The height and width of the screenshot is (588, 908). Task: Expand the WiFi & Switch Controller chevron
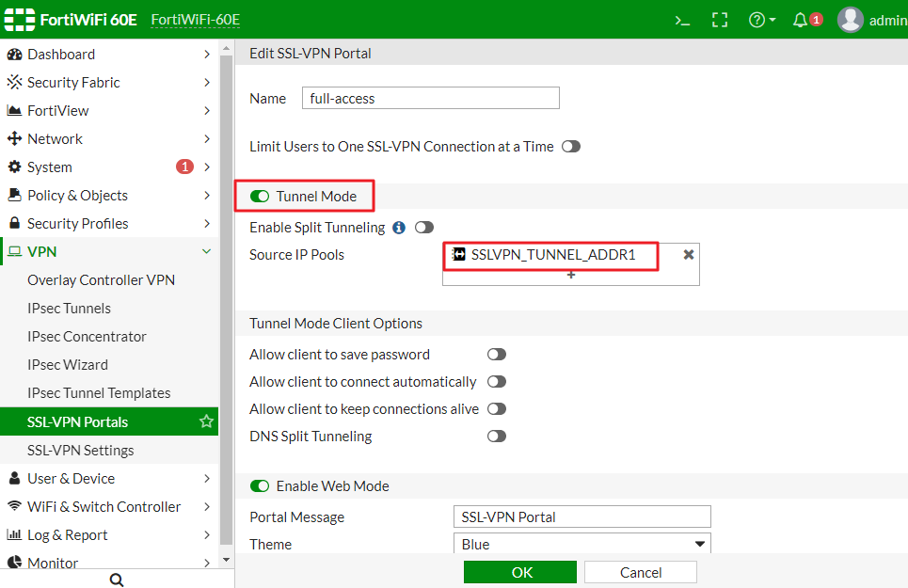click(x=207, y=506)
